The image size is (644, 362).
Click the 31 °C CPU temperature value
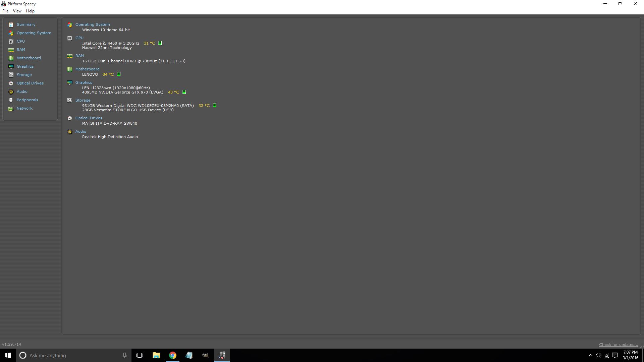click(x=149, y=43)
